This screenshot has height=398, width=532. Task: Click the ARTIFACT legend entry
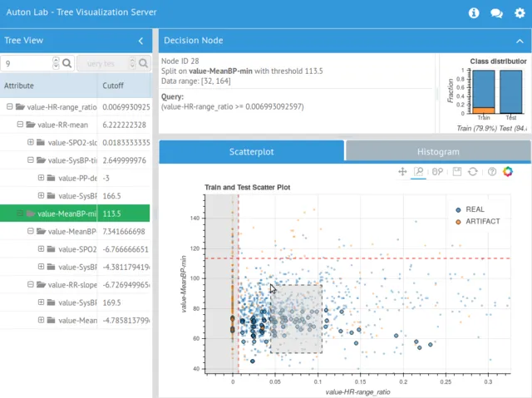pyautogui.click(x=478, y=221)
